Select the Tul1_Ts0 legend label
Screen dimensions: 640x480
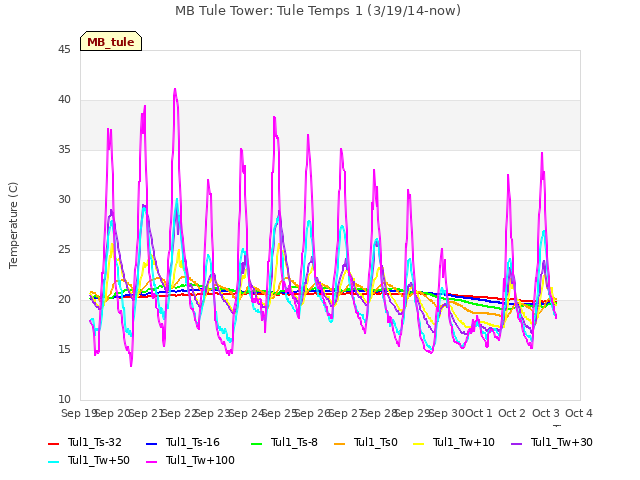point(376,442)
